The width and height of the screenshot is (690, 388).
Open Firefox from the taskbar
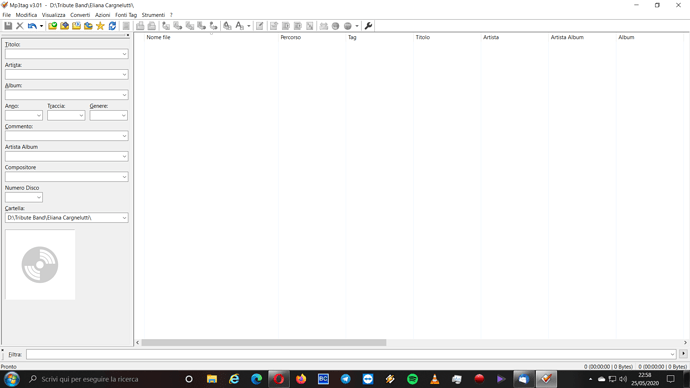pos(301,379)
